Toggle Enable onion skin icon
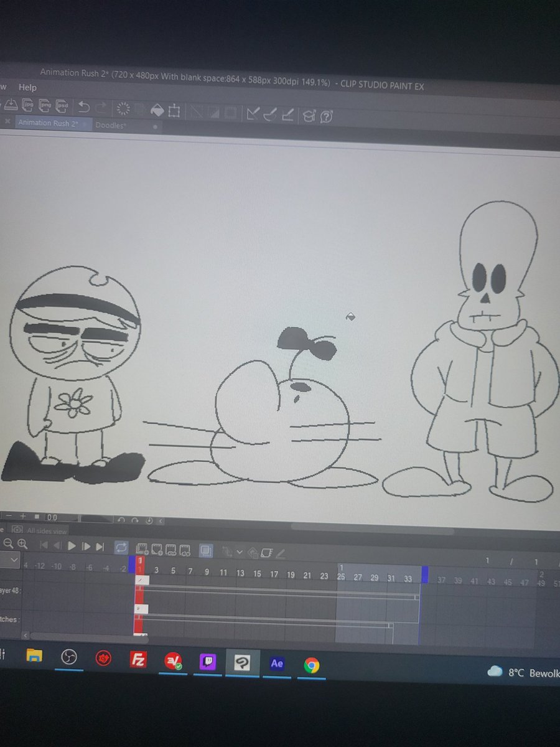 point(206,552)
